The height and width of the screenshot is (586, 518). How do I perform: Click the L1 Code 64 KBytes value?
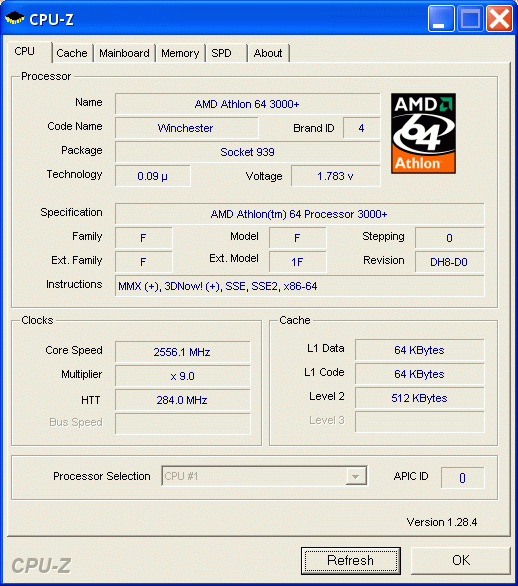pos(419,374)
